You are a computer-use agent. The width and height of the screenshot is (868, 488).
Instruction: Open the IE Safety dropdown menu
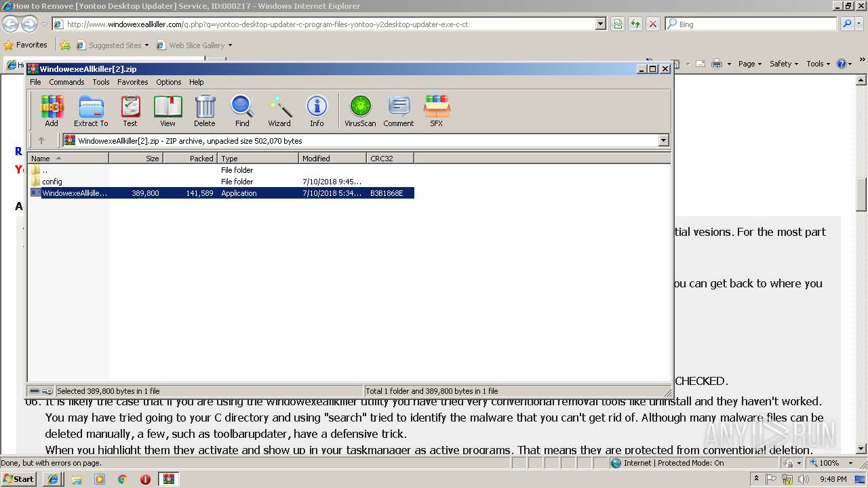[785, 64]
